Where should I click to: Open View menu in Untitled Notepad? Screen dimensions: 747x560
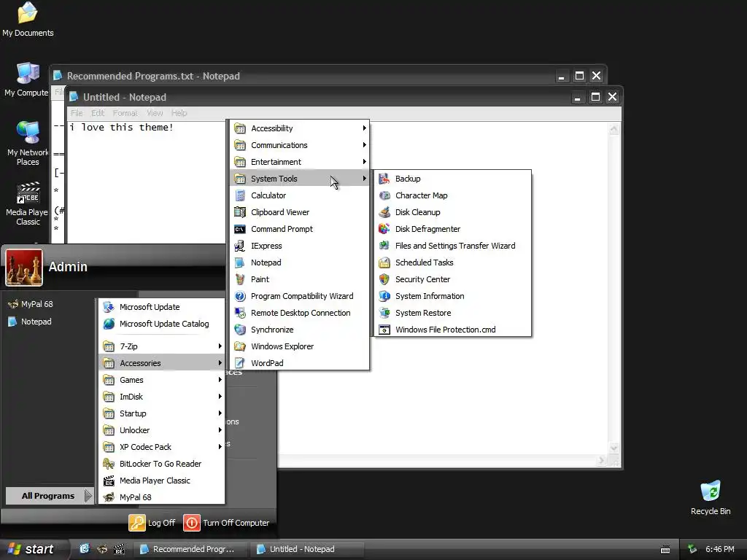point(155,113)
